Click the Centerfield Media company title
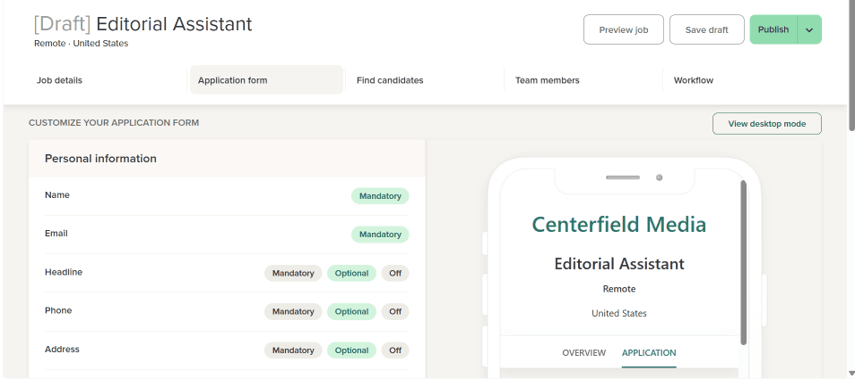855x379 pixels. point(619,225)
